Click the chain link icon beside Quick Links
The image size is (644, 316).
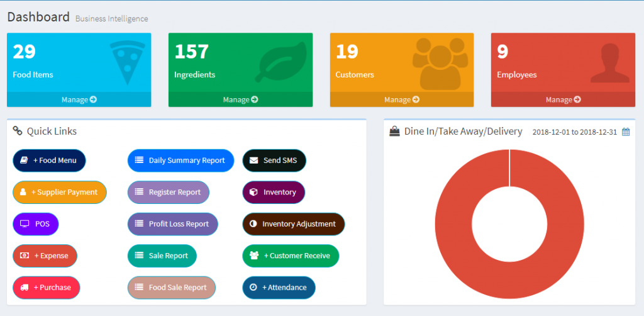pos(18,131)
